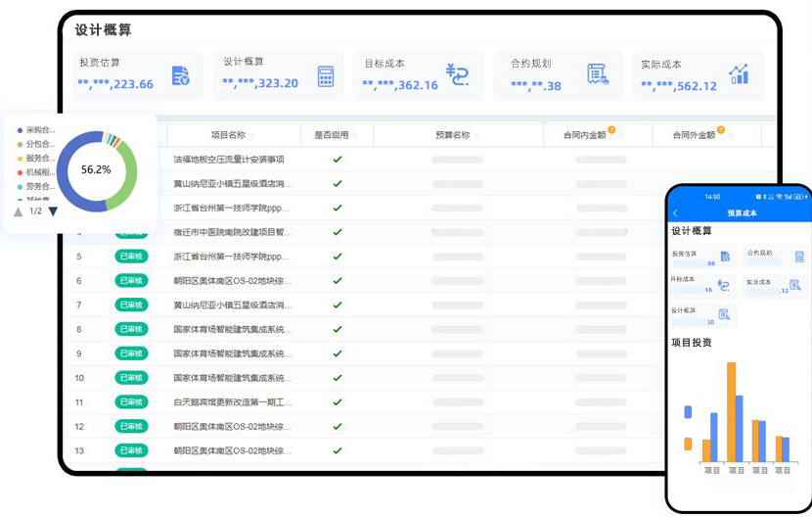Click the 投资估算 document icon
Image resolution: width=812 pixels, height=517 pixels.
(180, 76)
